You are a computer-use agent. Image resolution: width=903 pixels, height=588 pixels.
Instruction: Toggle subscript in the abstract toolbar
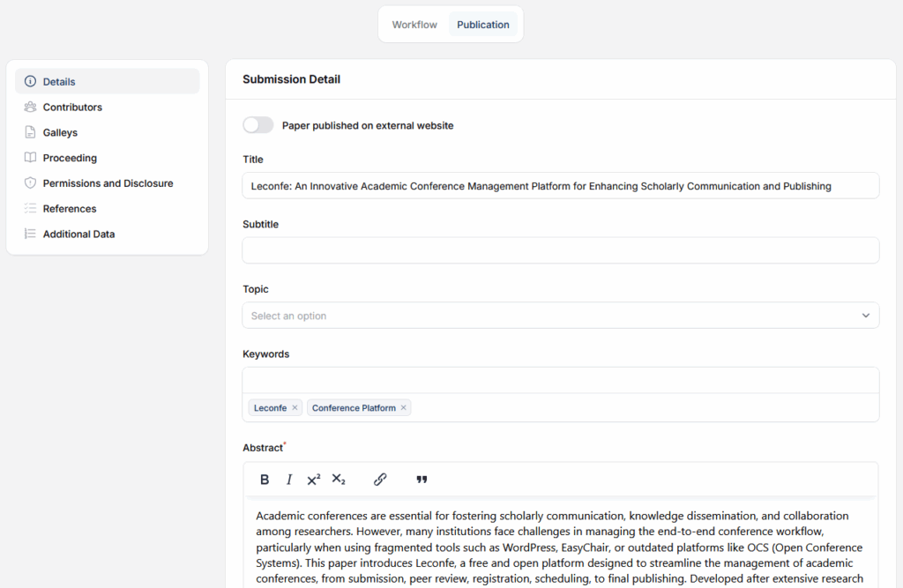[x=339, y=480]
